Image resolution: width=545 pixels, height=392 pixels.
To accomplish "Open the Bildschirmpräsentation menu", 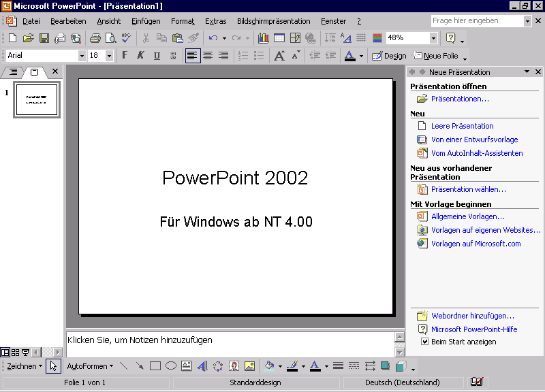I will (x=274, y=21).
